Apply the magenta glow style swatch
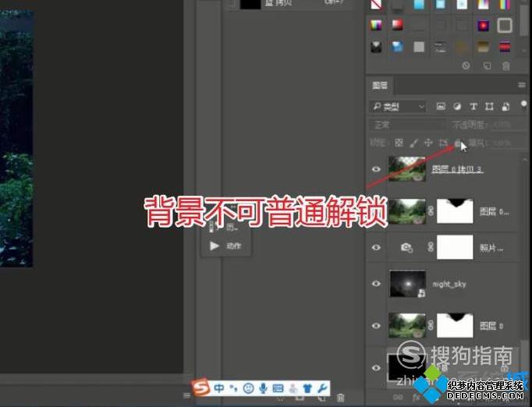Screen dimensions: 532x407 tap(483, 25)
